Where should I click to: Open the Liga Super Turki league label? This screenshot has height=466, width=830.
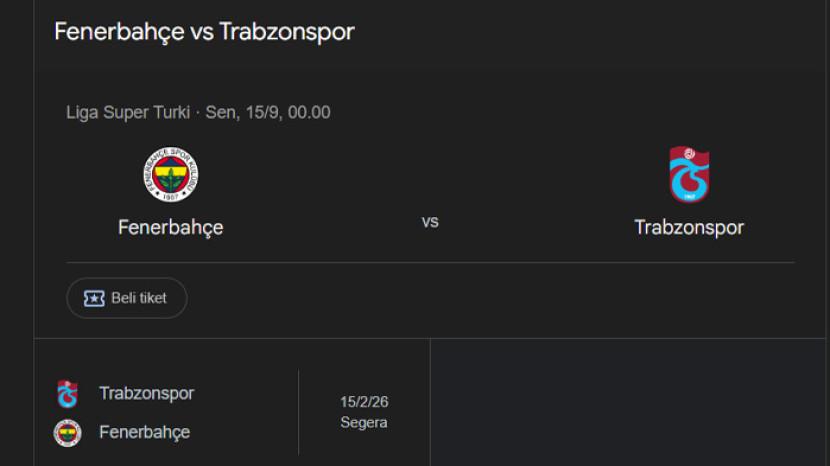point(128,112)
